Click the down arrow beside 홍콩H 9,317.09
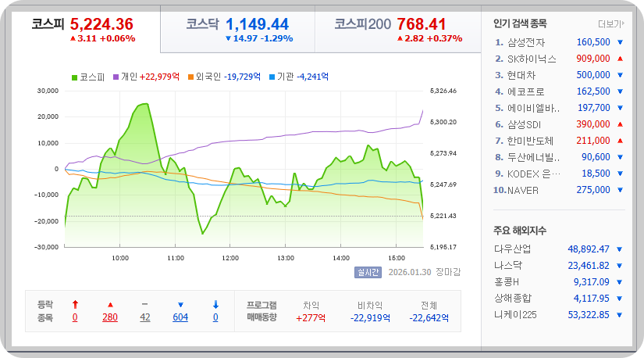Image resolution: width=644 pixels, height=358 pixels. click(x=619, y=282)
